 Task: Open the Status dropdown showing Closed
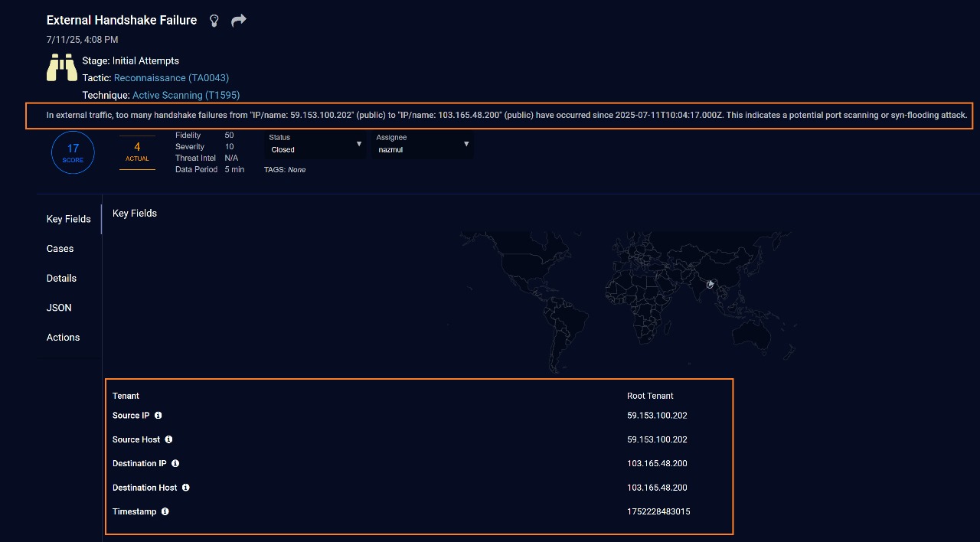(x=315, y=145)
